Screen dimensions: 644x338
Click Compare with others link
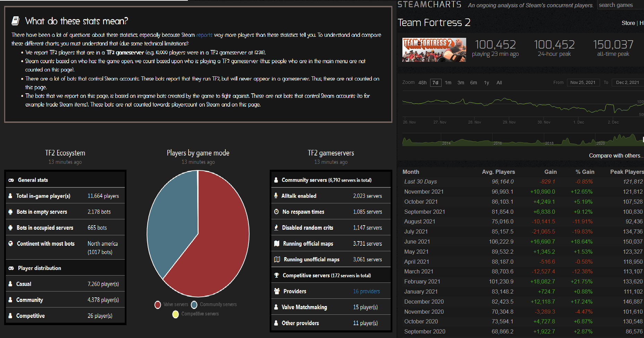coord(616,155)
